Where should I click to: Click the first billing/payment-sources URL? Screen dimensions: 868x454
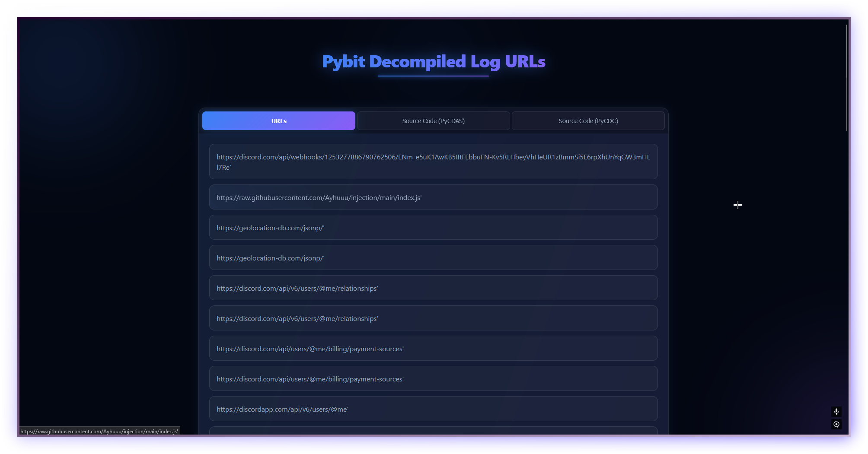click(x=434, y=349)
